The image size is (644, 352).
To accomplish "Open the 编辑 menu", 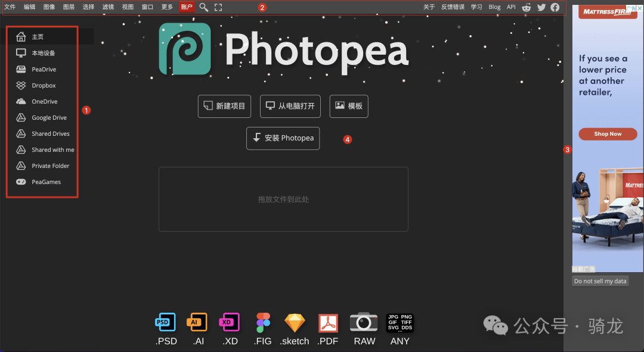I will [30, 7].
